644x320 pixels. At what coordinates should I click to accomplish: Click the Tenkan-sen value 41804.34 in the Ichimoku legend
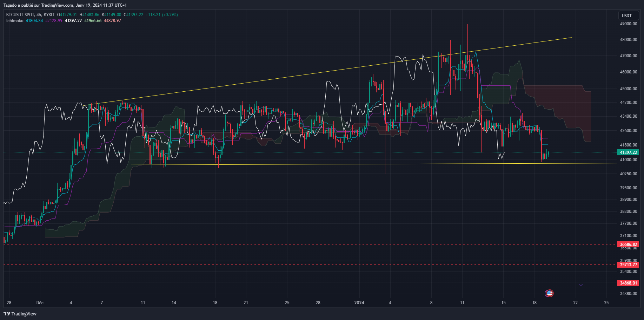click(x=34, y=21)
